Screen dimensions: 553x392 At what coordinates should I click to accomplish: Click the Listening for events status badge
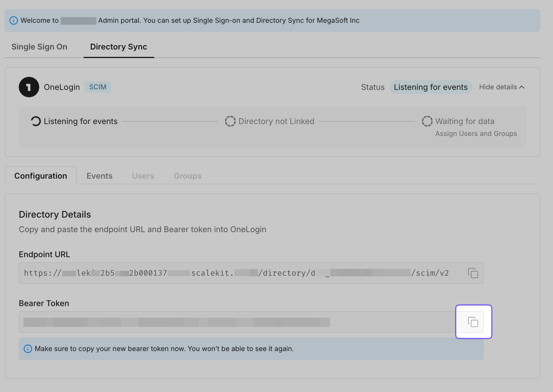[430, 87]
